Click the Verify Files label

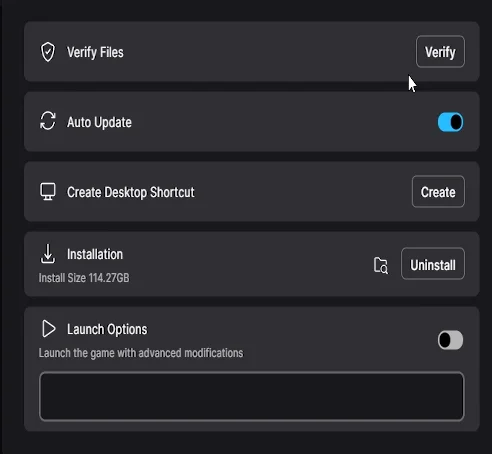pyautogui.click(x=95, y=52)
